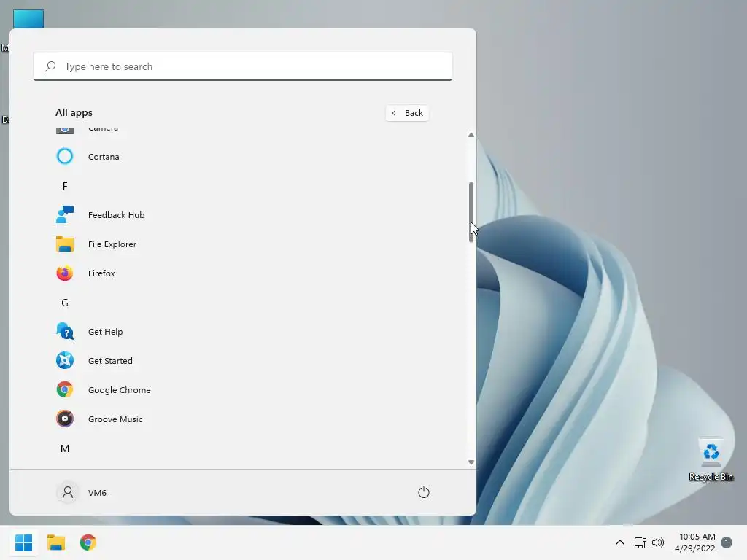
Task: Open the File Explorer icon in All apps
Action: pos(65,244)
